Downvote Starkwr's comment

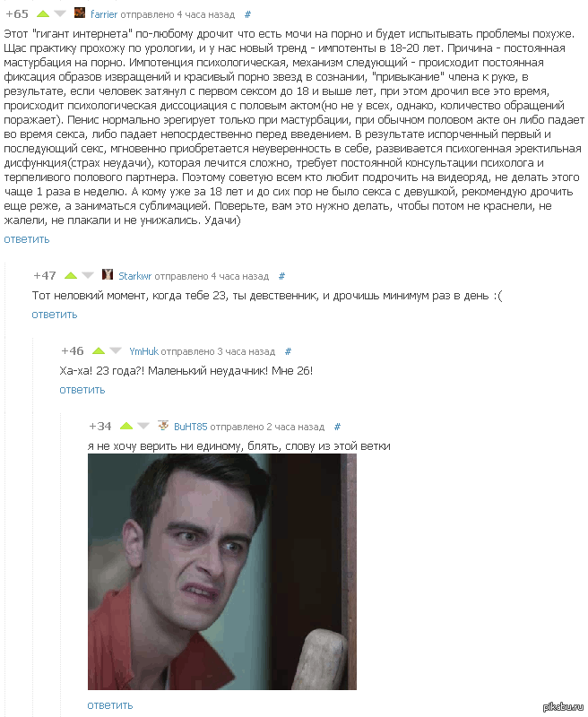88,275
